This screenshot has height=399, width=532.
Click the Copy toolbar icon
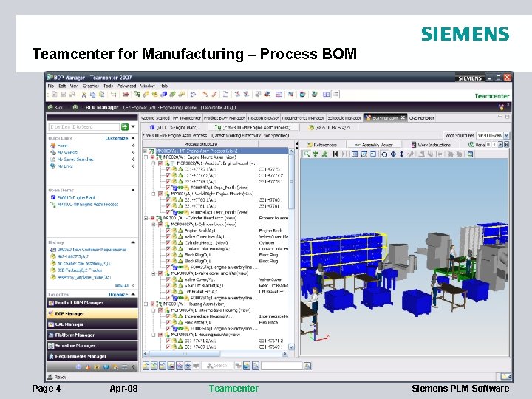pyautogui.click(x=92, y=95)
